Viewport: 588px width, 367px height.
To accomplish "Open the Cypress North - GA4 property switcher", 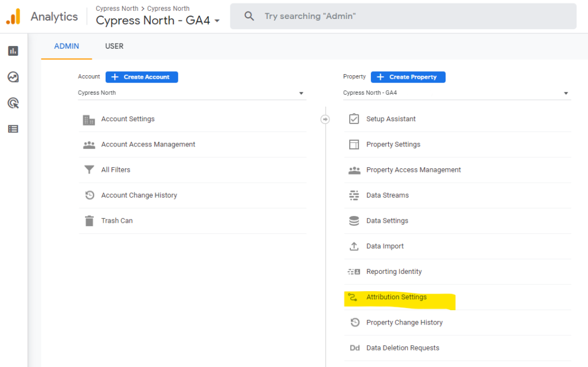I will [x=158, y=20].
